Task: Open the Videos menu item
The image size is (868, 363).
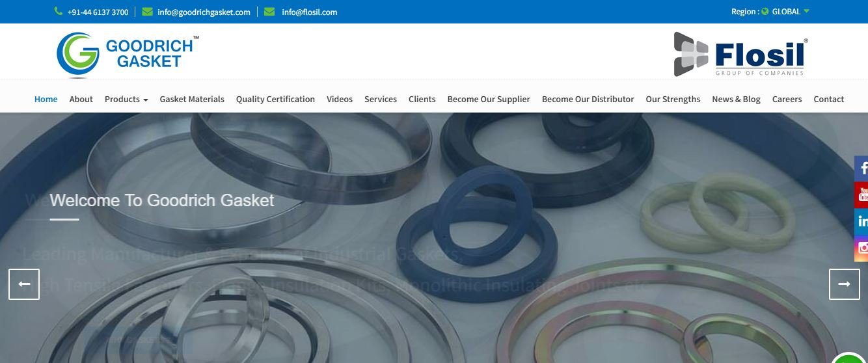Action: click(x=340, y=99)
